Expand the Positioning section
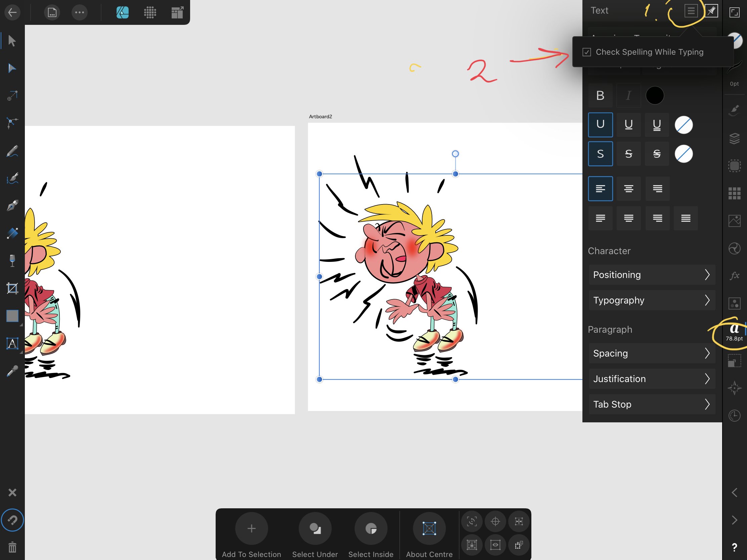Viewport: 747px width, 560px height. [652, 275]
